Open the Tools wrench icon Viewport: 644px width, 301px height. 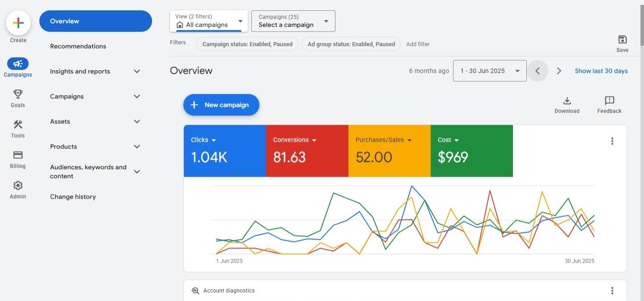[x=18, y=125]
